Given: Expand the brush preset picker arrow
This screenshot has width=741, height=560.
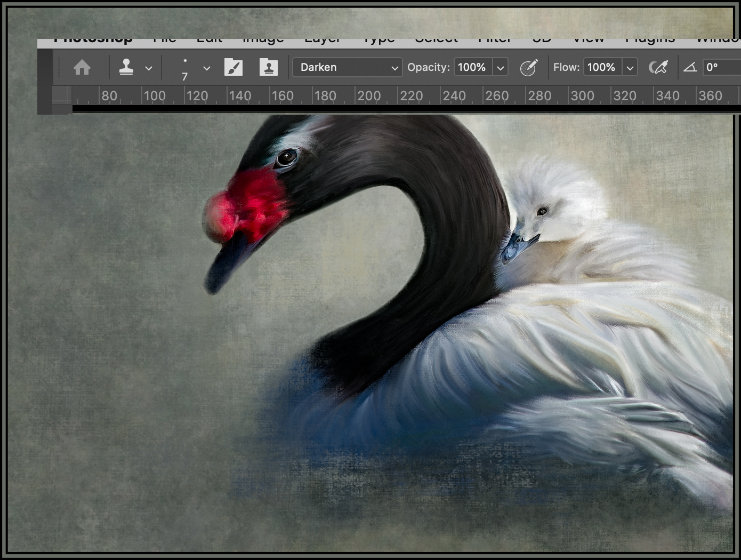Looking at the screenshot, I should coord(207,68).
